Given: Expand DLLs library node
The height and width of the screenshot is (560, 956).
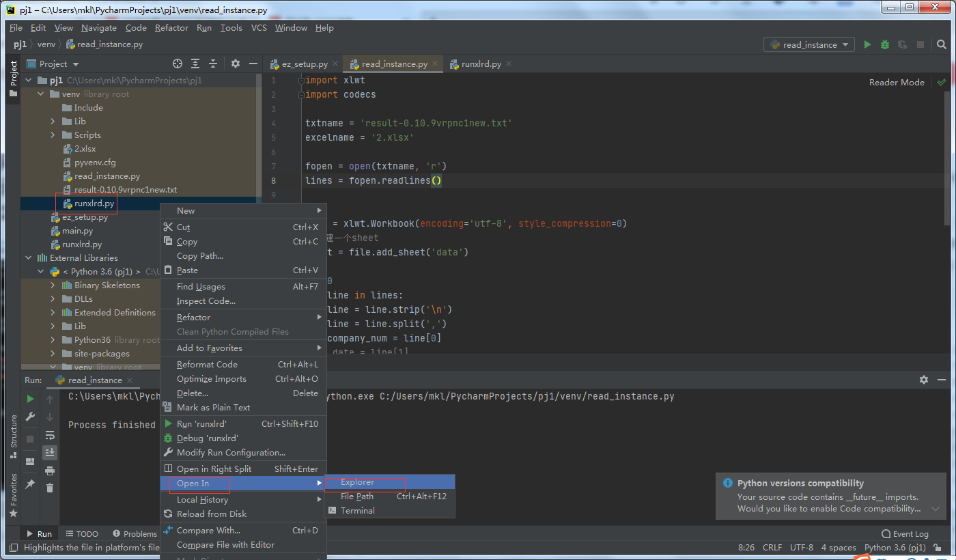Looking at the screenshot, I should pos(53,299).
